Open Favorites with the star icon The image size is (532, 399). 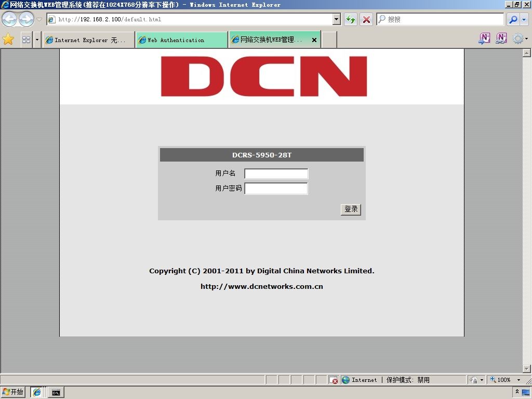point(8,39)
